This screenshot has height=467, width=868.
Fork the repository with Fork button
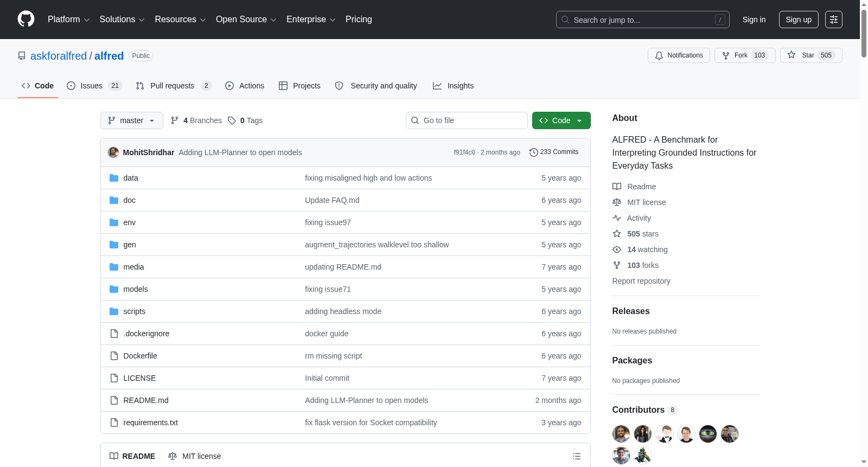pos(745,55)
